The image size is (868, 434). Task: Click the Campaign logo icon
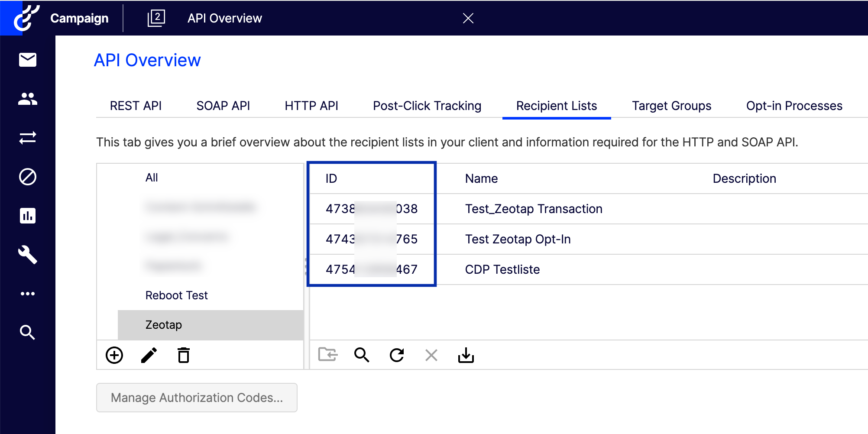pyautogui.click(x=26, y=18)
